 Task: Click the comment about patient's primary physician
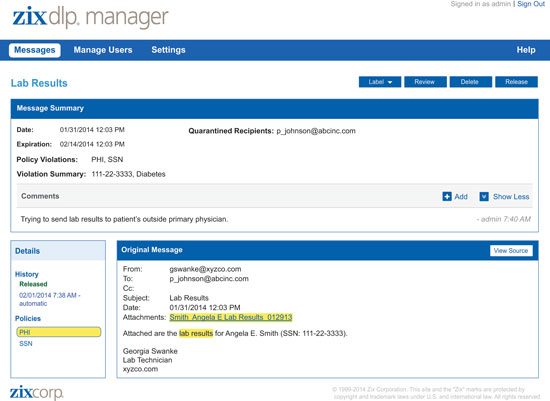pyautogui.click(x=124, y=219)
